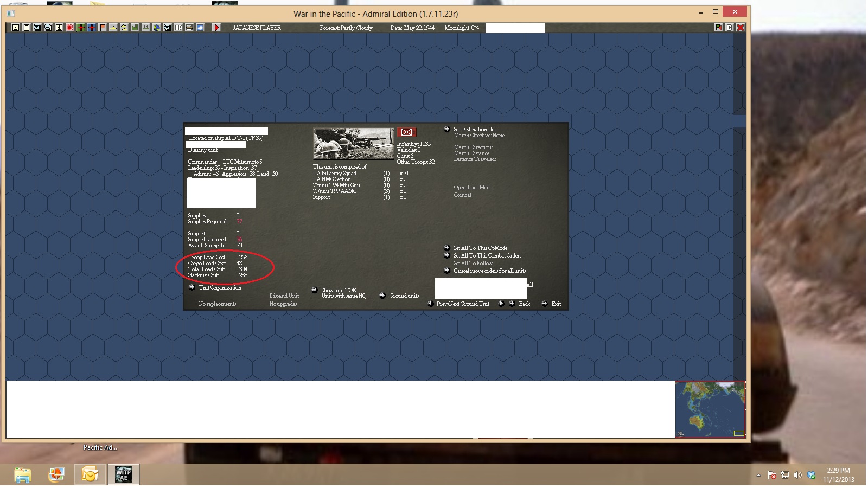Screen dimensions: 868x488
Task: Select Set All To This OpMode
Action: (x=481, y=248)
